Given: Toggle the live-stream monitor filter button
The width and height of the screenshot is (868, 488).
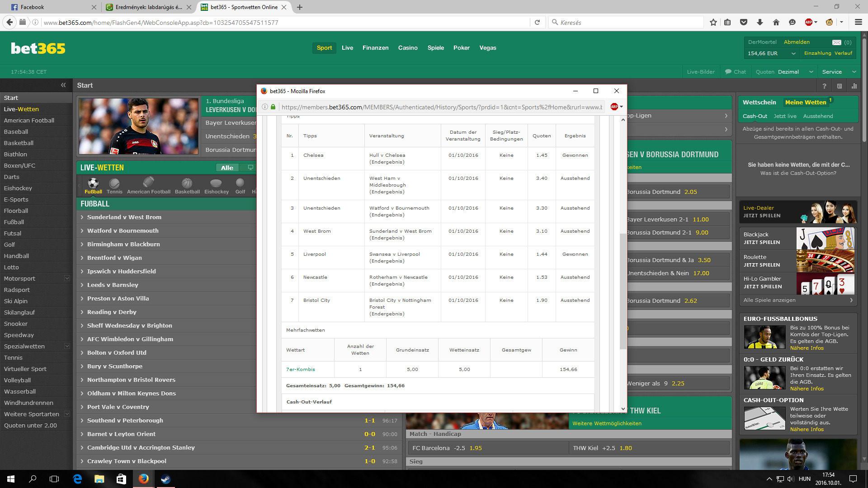Looking at the screenshot, I should click(x=250, y=168).
